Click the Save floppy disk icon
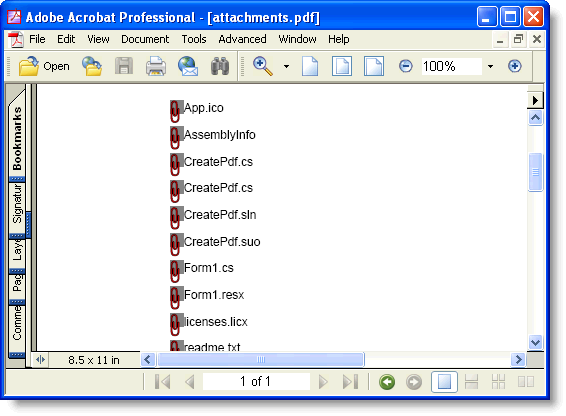 (x=124, y=66)
